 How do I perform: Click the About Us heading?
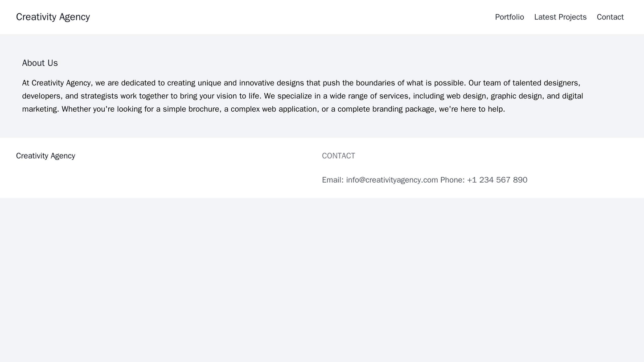click(x=40, y=63)
